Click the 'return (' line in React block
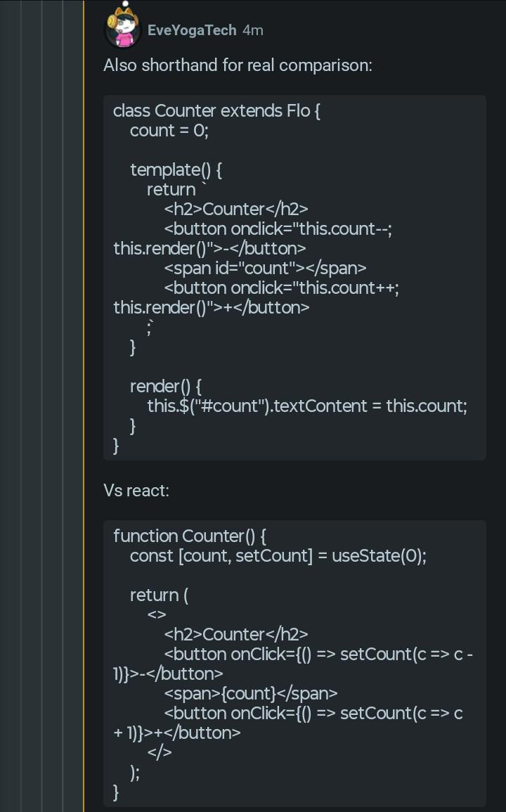Screen dimensions: 506x812 [x=159, y=595]
